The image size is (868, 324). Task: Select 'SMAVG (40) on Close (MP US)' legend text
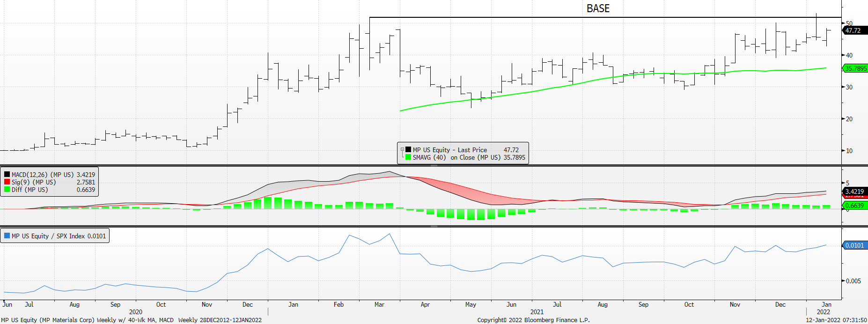coord(456,157)
